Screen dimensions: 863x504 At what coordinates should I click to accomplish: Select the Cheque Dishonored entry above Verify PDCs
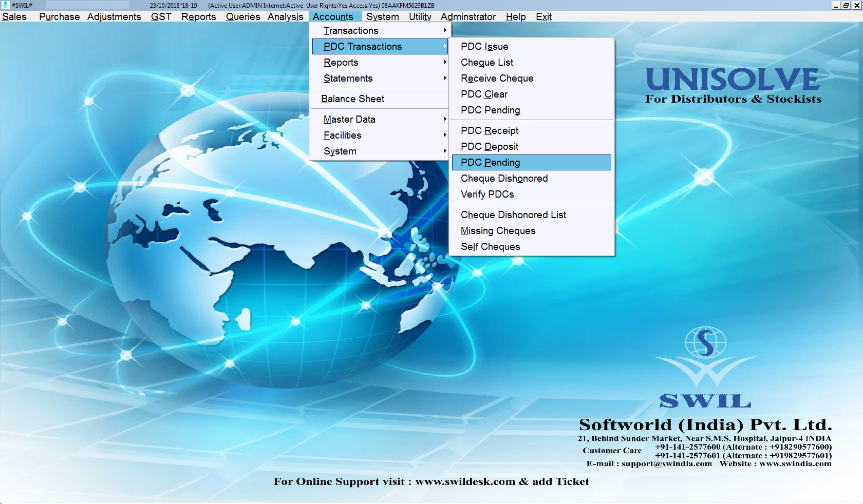(x=532, y=179)
